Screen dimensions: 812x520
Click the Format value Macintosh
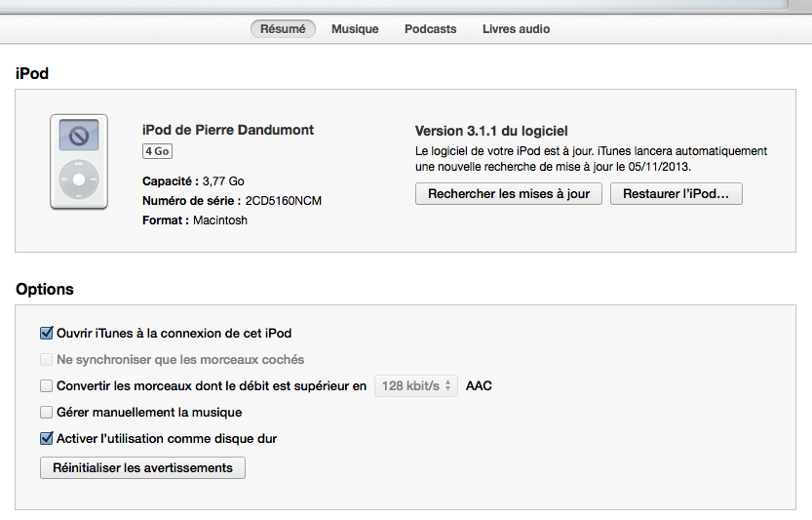click(x=220, y=220)
